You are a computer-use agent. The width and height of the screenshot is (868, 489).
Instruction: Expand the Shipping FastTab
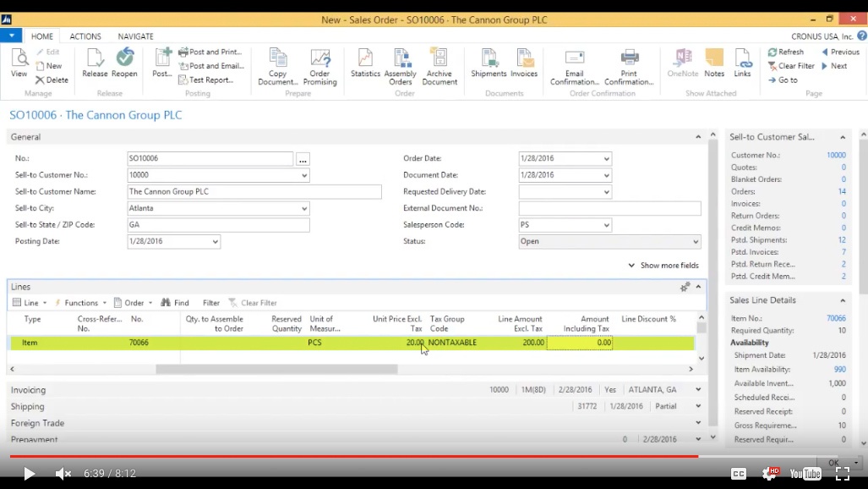pos(698,406)
